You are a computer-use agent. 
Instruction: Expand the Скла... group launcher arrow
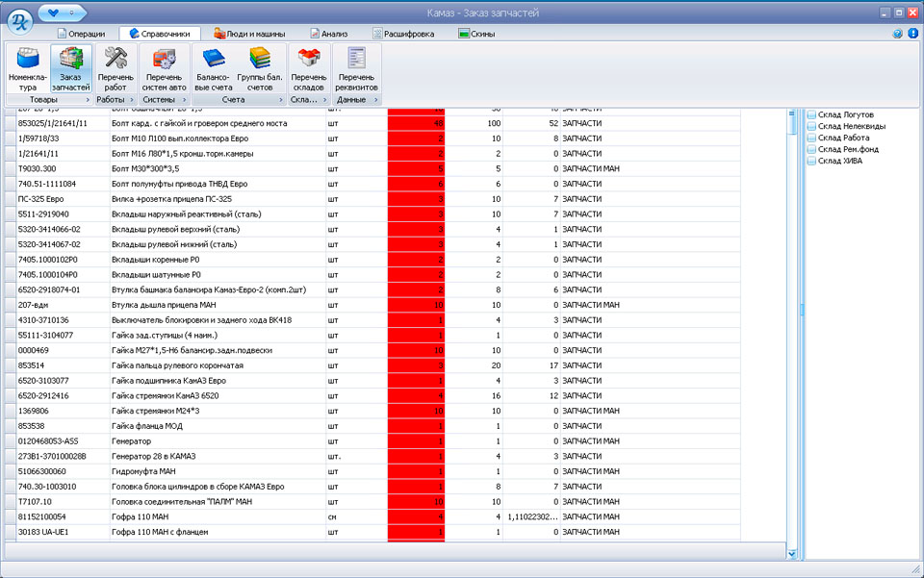pyautogui.click(x=324, y=100)
